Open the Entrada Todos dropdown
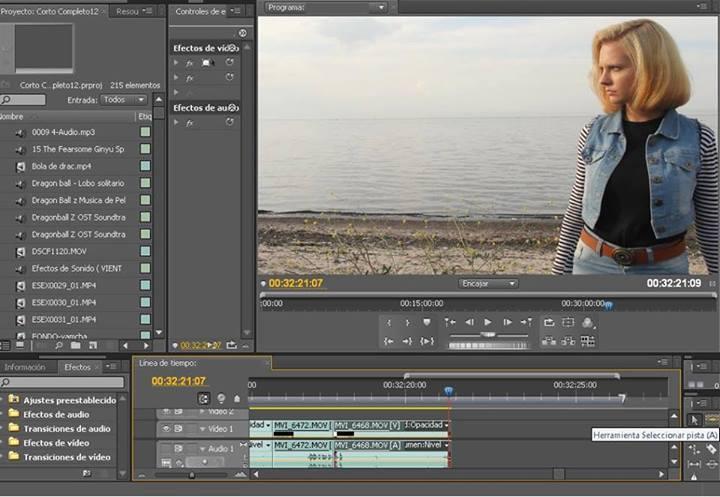This screenshot has height=497, width=720. 124,100
